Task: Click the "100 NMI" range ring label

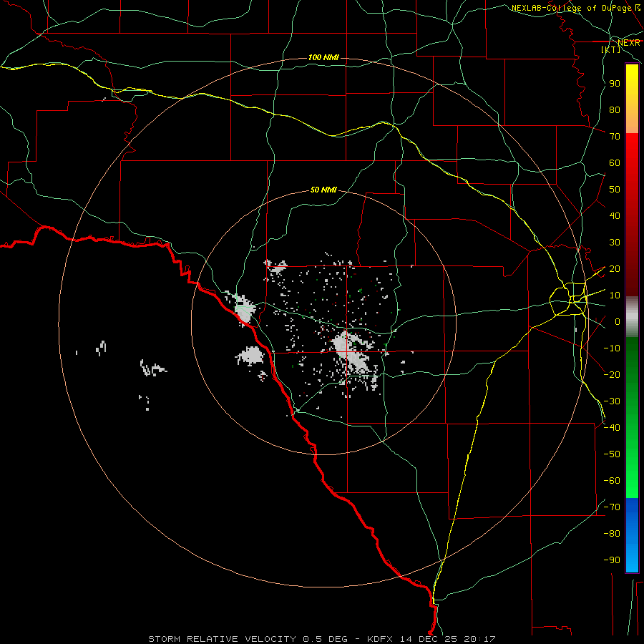Action: pos(323,57)
